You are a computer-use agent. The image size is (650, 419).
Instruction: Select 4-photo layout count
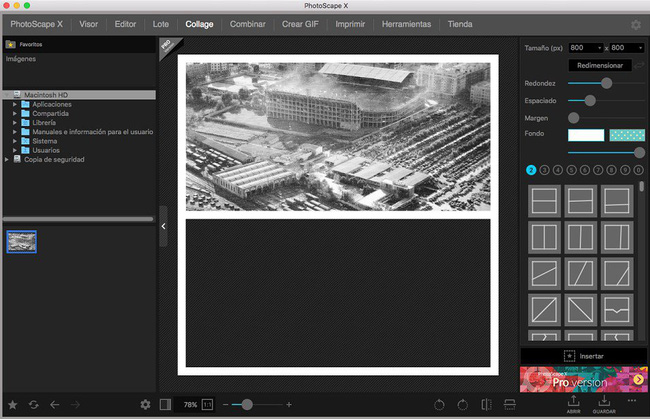pos(558,170)
